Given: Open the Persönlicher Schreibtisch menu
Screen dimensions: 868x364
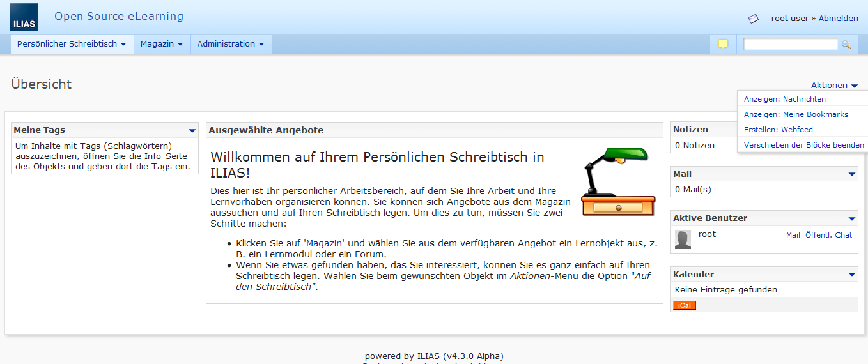Looking at the screenshot, I should 72,44.
